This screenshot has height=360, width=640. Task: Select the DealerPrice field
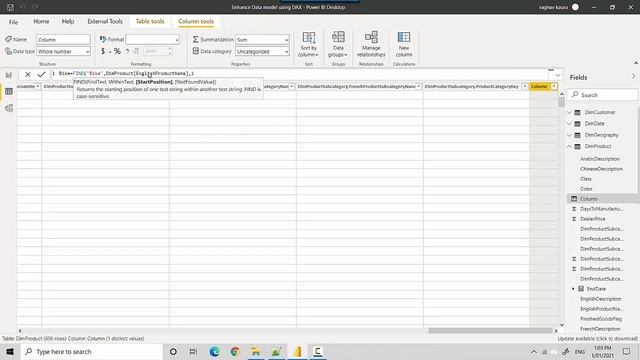click(x=593, y=219)
